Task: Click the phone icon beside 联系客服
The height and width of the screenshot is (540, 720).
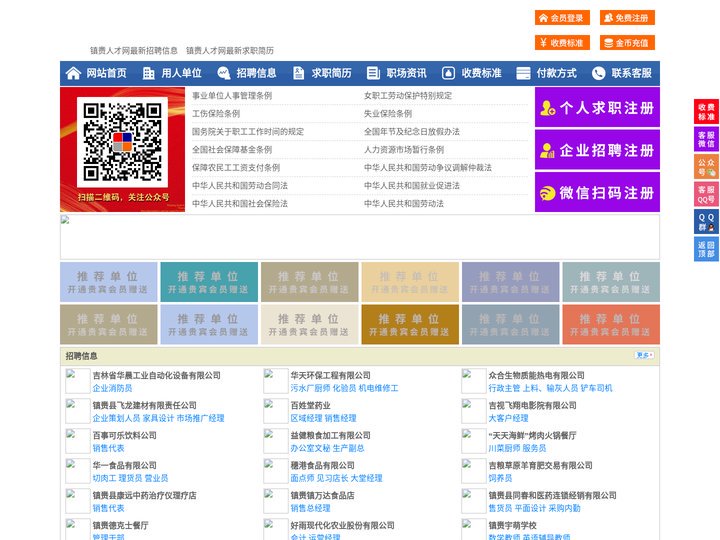Action: tap(598, 73)
